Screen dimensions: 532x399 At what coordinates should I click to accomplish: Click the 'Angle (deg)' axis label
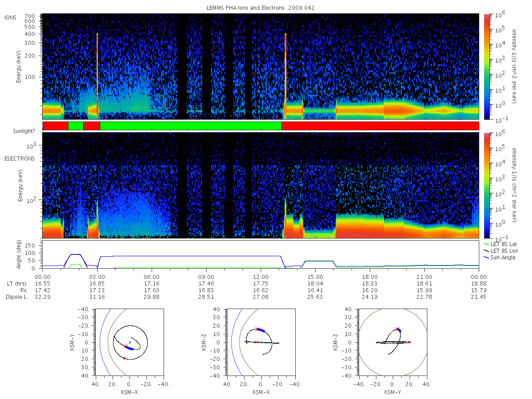tap(20, 255)
